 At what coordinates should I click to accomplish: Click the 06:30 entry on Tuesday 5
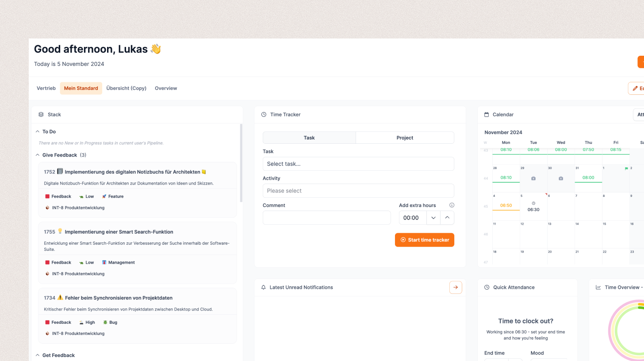(533, 210)
